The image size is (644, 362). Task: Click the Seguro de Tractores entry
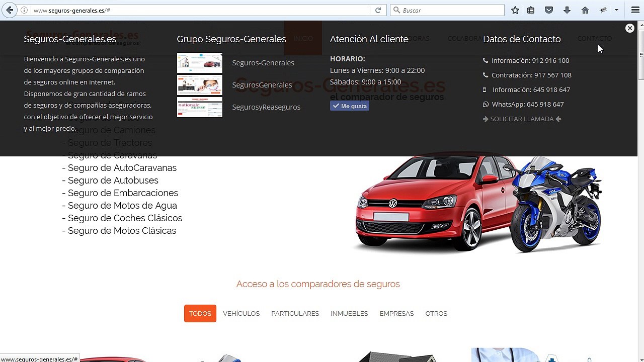(107, 143)
